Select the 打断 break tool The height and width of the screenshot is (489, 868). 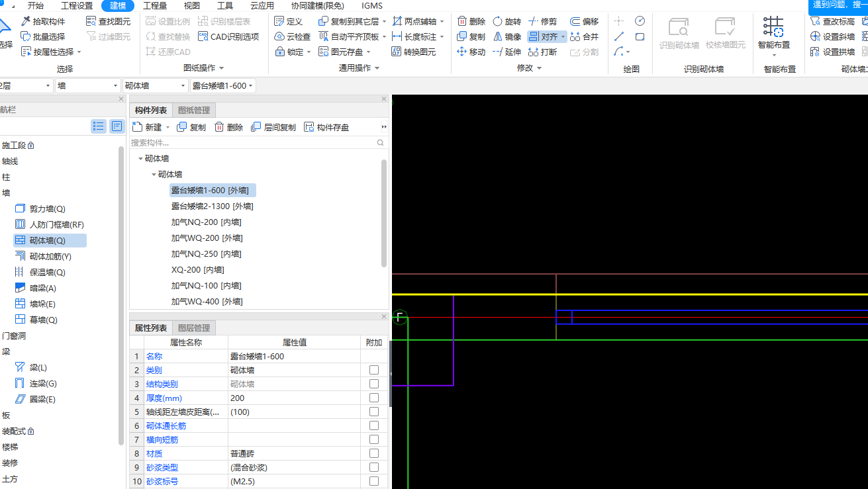click(x=543, y=52)
